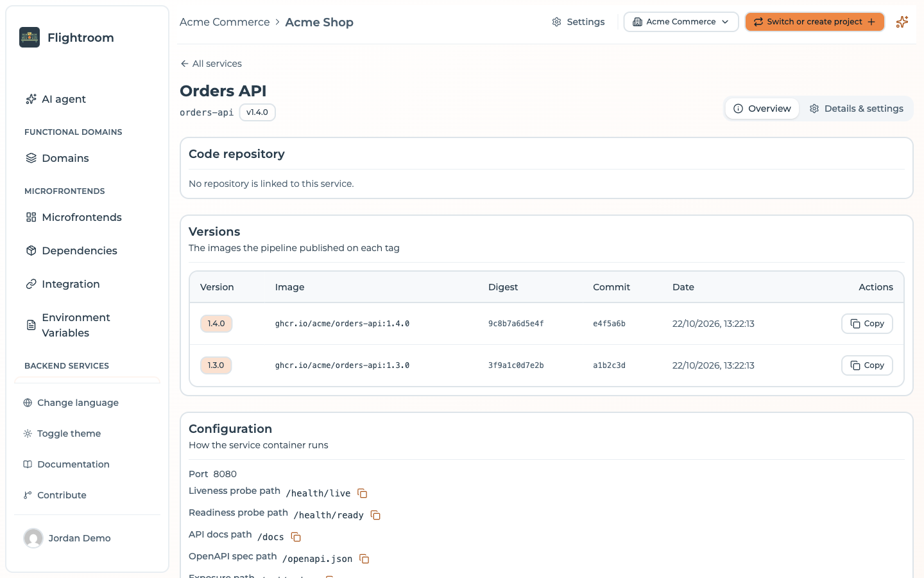This screenshot has width=924, height=578.
Task: Open Jordan Demo user avatar
Action: click(33, 538)
